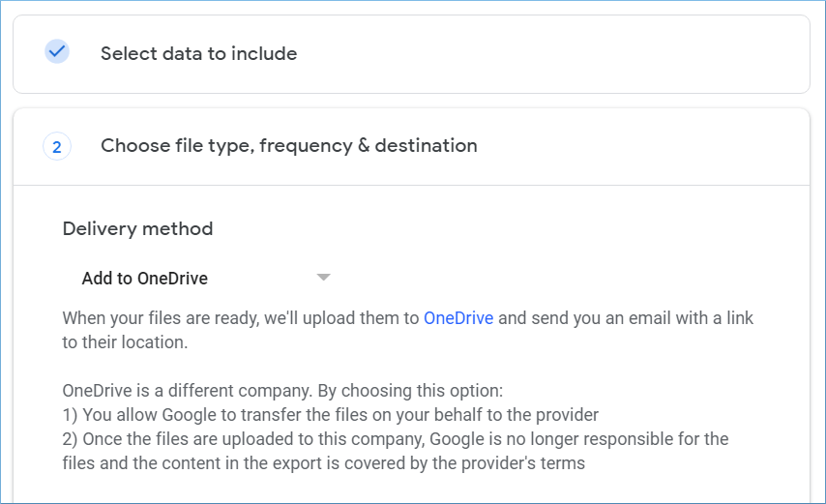Follow the blue OneDrive hyperlink
This screenshot has width=826, height=504.
click(458, 318)
